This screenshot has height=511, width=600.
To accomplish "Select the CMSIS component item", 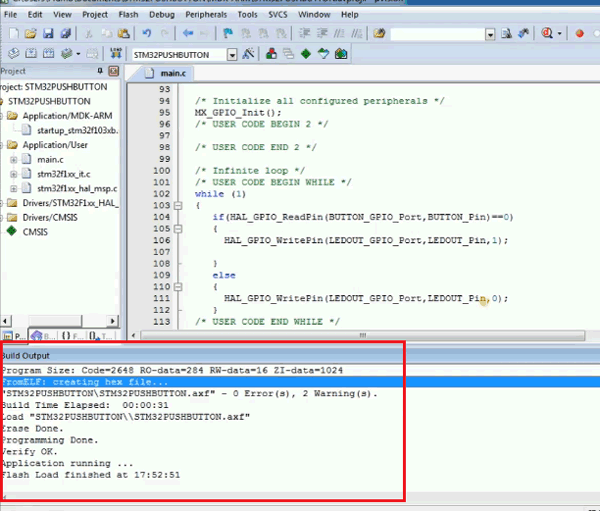I will [35, 232].
